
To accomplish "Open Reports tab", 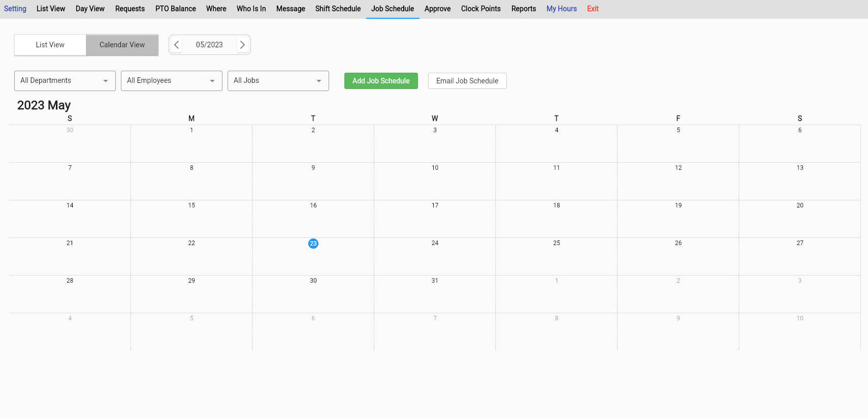I will [524, 9].
